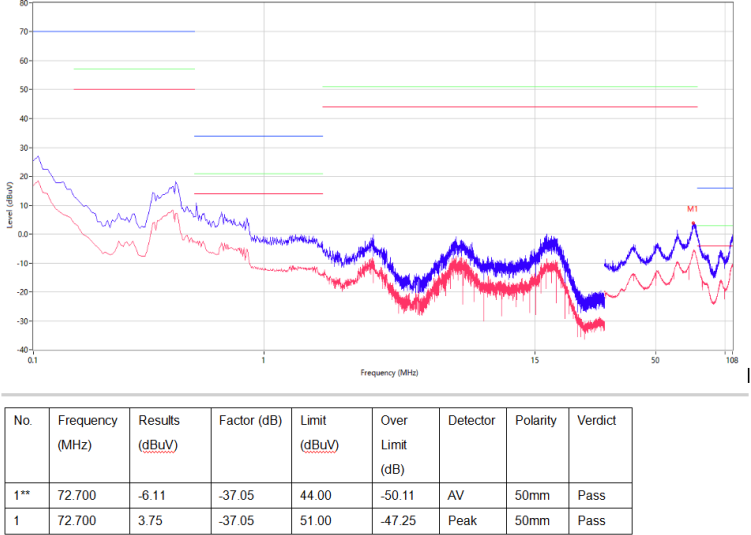The width and height of the screenshot is (751, 535).
Task: Click the 108 tick on the frequency axis
Action: tap(731, 359)
